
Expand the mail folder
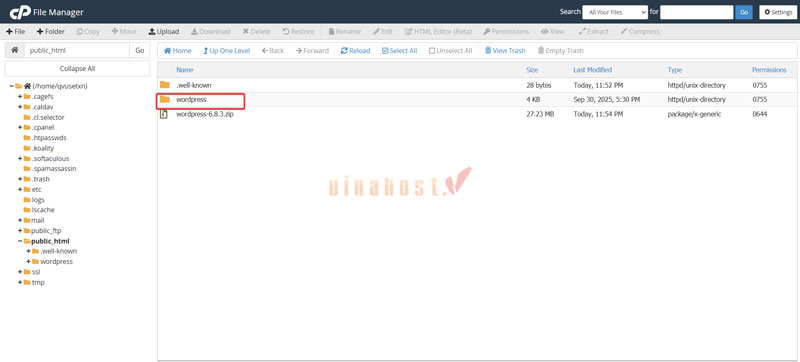coord(20,220)
